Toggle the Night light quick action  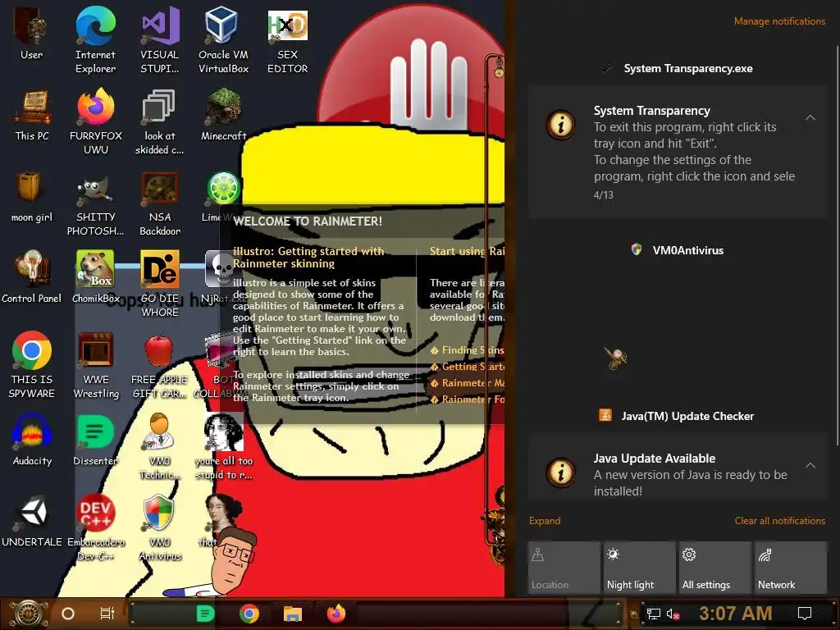640,568
